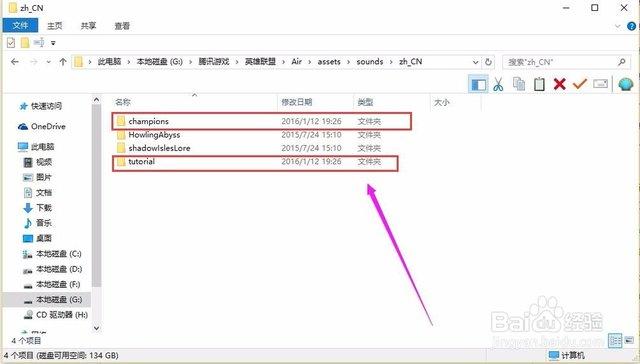The width and height of the screenshot is (640, 364).
Task: Open 本地磁盘 (D:) in sidebar
Action: [53, 269]
